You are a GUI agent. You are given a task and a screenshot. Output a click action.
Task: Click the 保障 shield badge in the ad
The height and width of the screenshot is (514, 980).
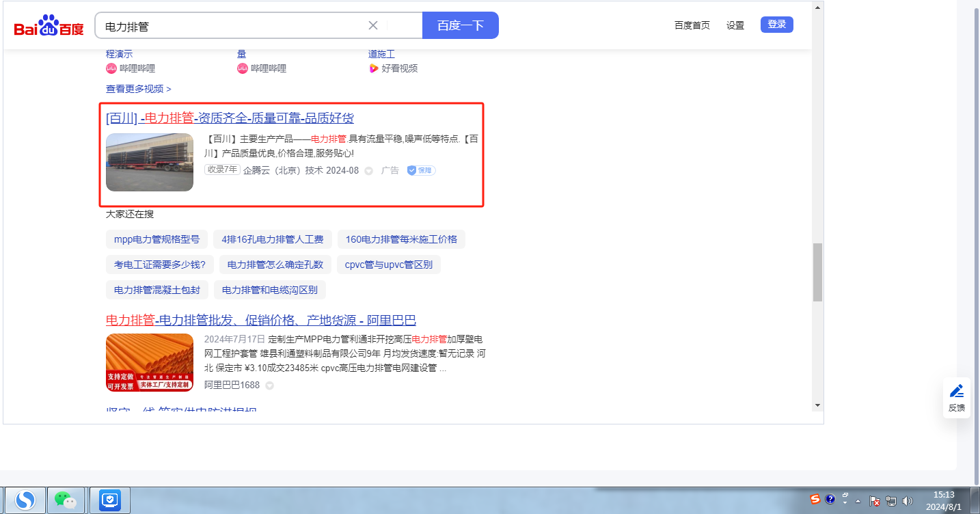click(x=421, y=170)
